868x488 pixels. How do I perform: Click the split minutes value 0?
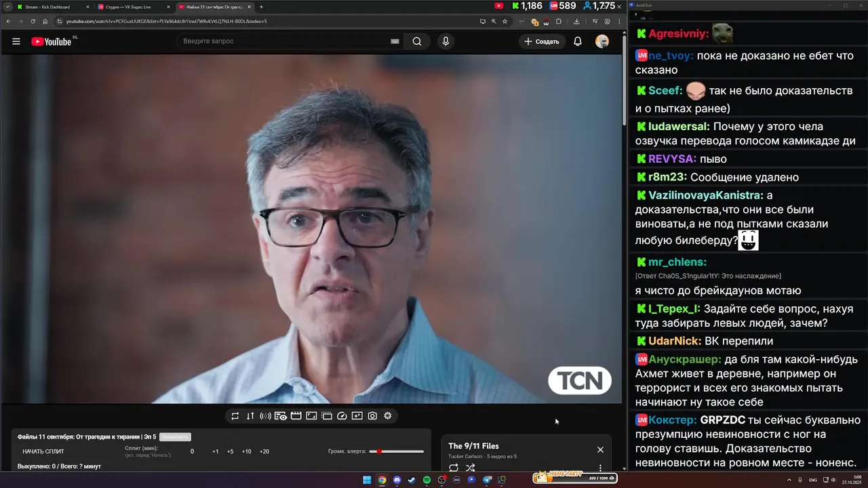click(192, 451)
